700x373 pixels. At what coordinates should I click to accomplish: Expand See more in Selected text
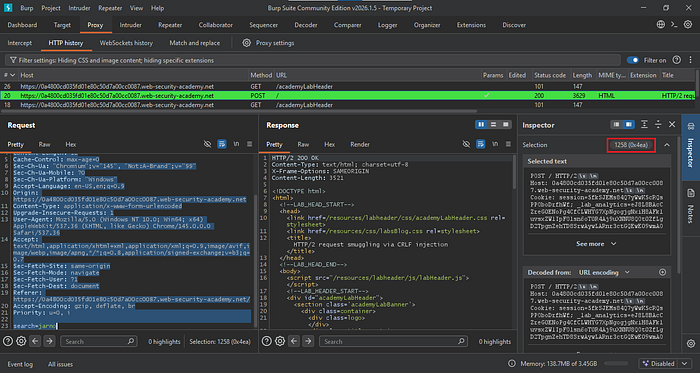(596, 244)
